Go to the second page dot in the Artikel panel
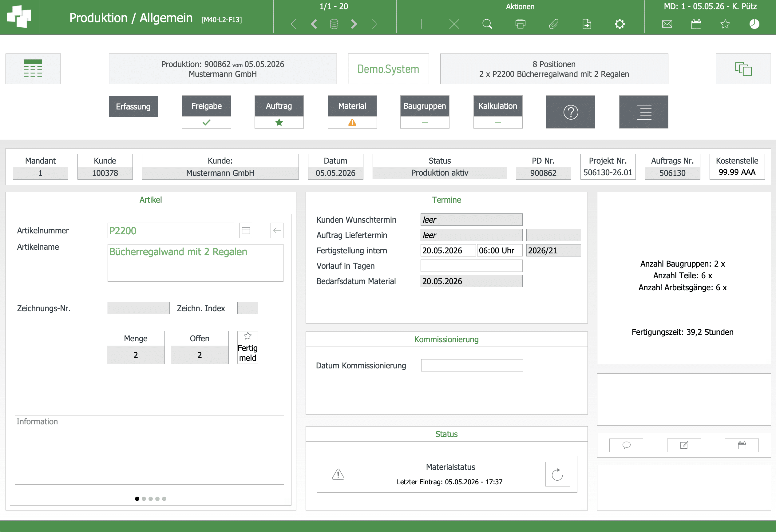 click(144, 498)
